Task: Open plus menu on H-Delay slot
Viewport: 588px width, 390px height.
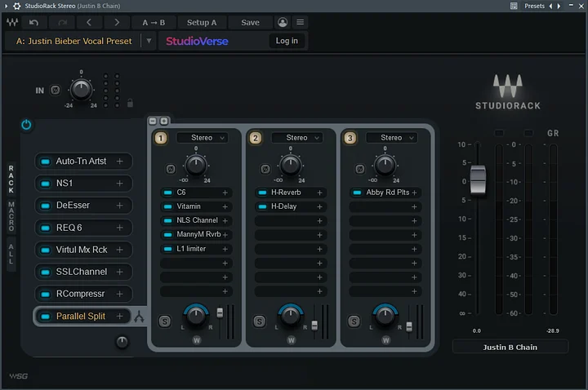Action: pyautogui.click(x=319, y=206)
